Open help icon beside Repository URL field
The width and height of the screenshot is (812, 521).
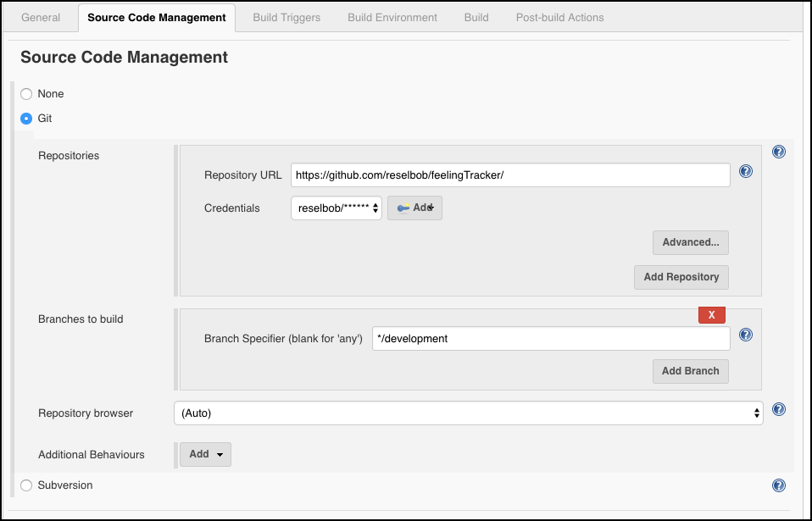tap(745, 171)
